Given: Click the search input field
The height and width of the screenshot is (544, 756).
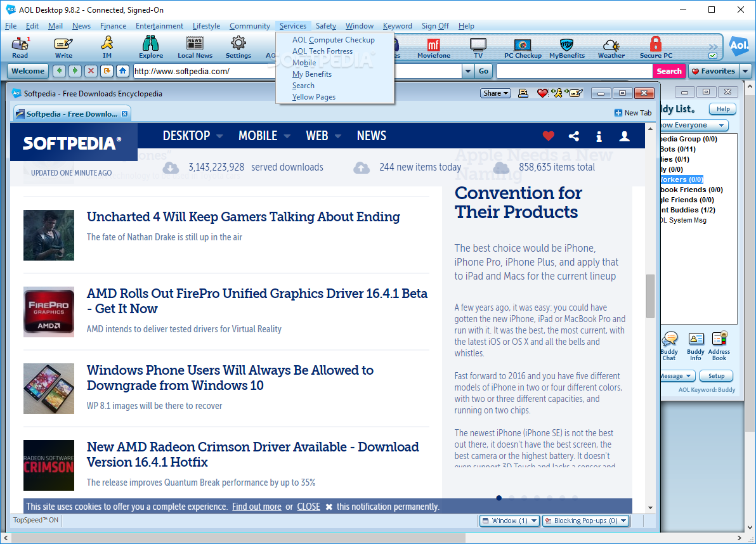Looking at the screenshot, I should pos(574,71).
